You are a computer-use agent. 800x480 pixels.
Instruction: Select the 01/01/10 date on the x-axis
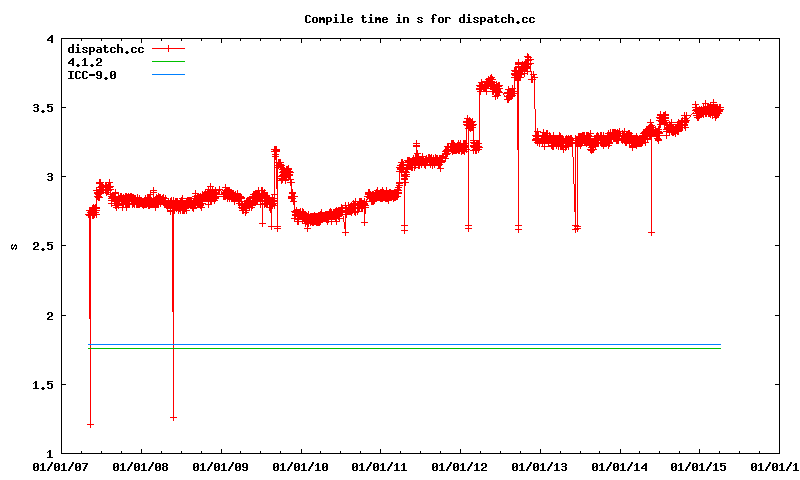pyautogui.click(x=300, y=466)
